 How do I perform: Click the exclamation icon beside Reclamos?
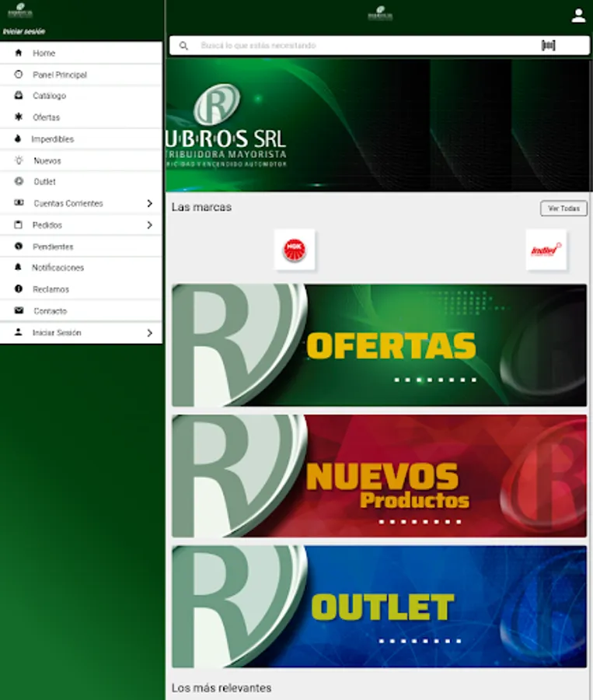[x=19, y=289]
